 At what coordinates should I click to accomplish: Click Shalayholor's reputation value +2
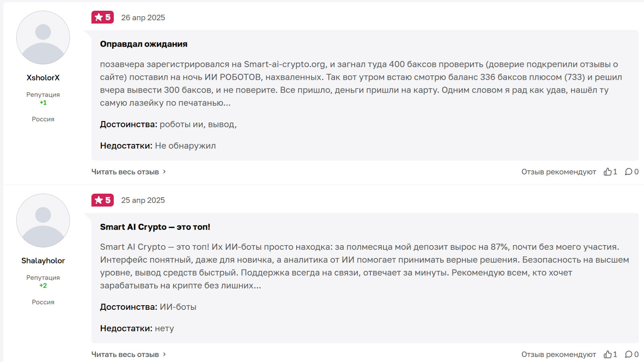(43, 286)
